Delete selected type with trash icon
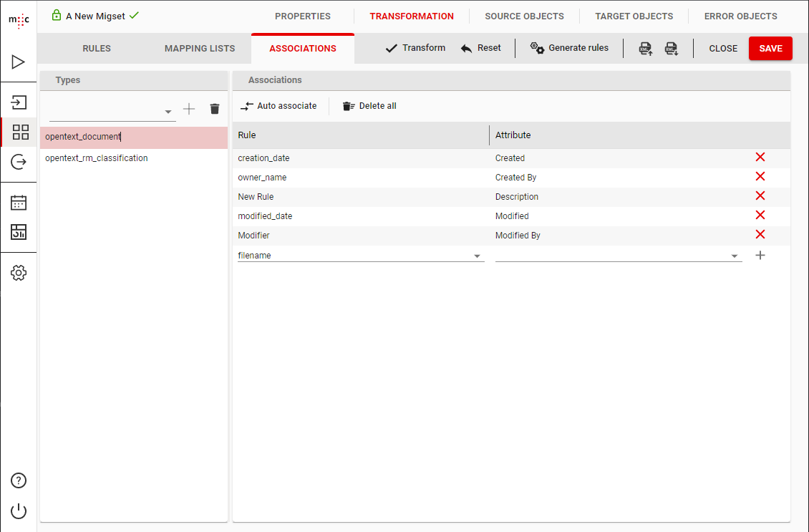 click(x=214, y=109)
